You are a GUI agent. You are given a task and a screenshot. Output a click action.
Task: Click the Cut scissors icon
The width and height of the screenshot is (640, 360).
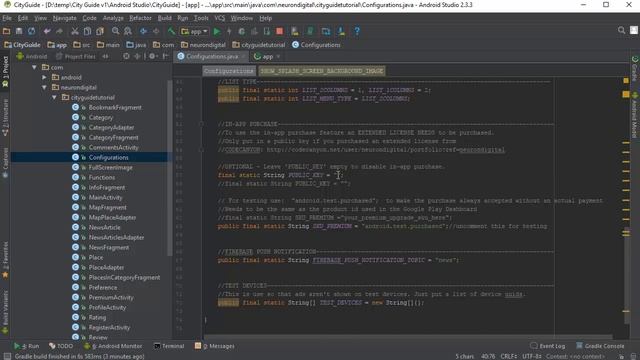tap(75, 31)
